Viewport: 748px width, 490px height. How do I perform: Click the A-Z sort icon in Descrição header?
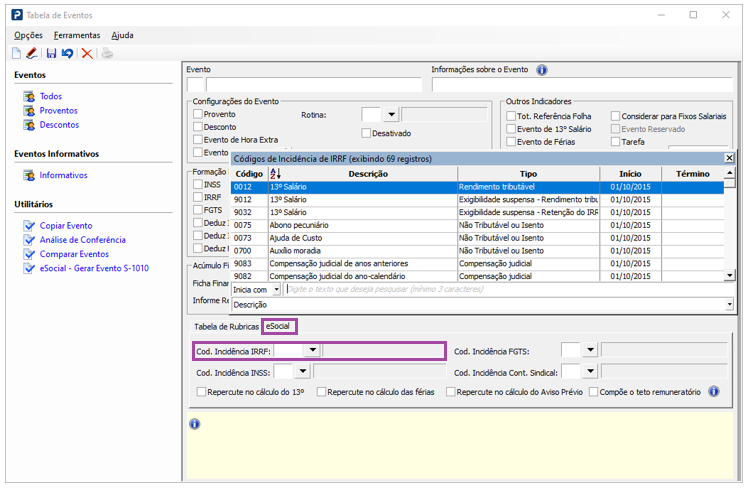(275, 174)
